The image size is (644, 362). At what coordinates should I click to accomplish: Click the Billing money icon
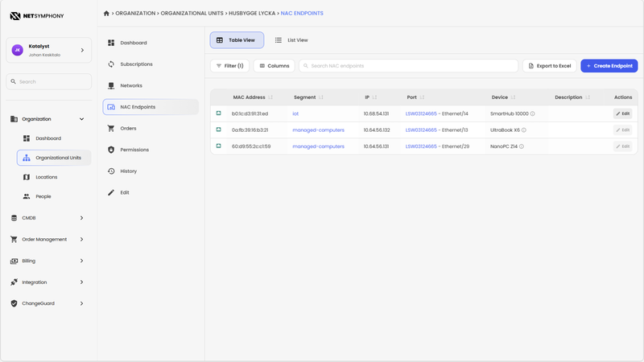click(x=14, y=261)
